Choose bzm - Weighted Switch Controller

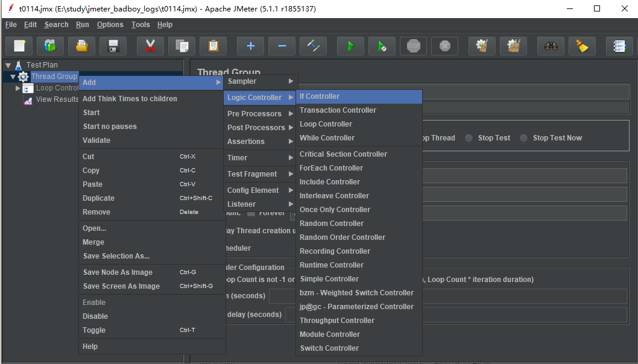click(x=359, y=293)
